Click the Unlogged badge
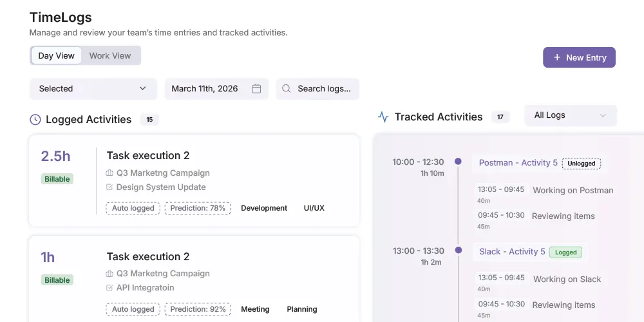This screenshot has width=644, height=322. (581, 164)
